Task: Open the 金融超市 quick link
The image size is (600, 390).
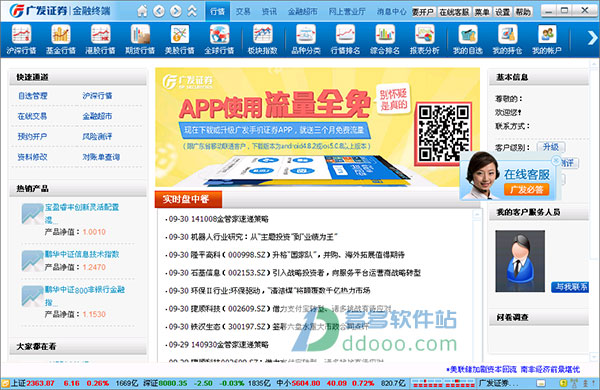Action: (97, 116)
